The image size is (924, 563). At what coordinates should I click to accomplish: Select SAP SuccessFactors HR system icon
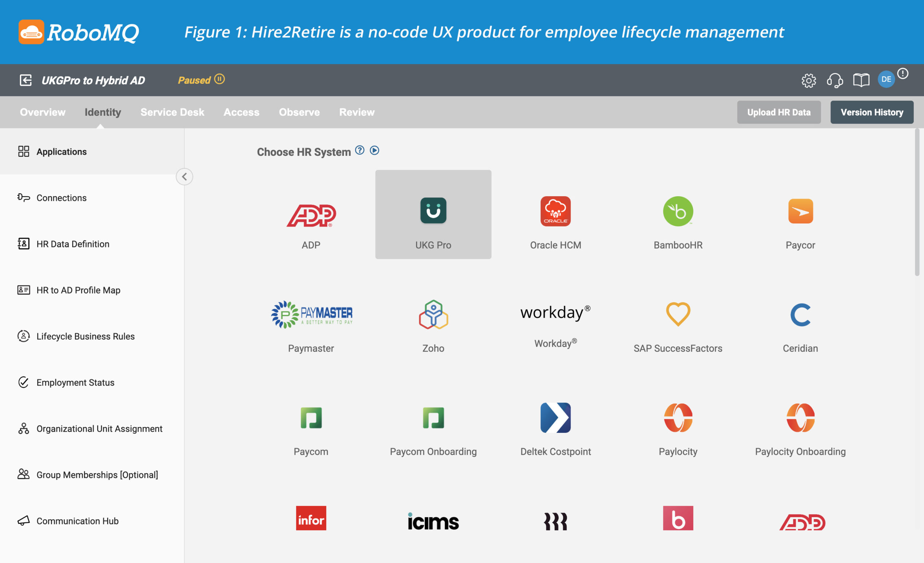(x=677, y=315)
